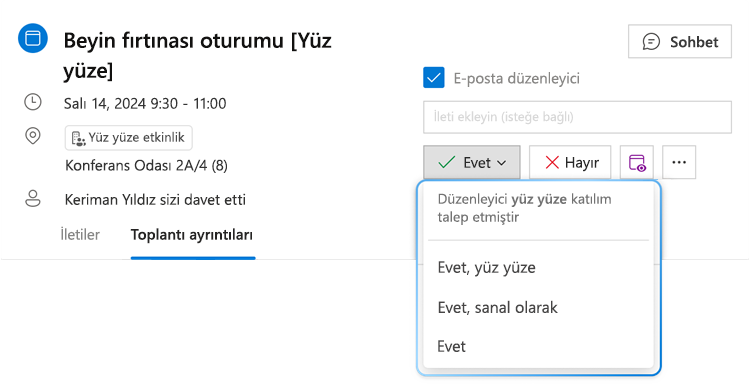Open the Toplantı ayrıntıları tab
Image resolution: width=750 pixels, height=387 pixels.
tap(192, 235)
